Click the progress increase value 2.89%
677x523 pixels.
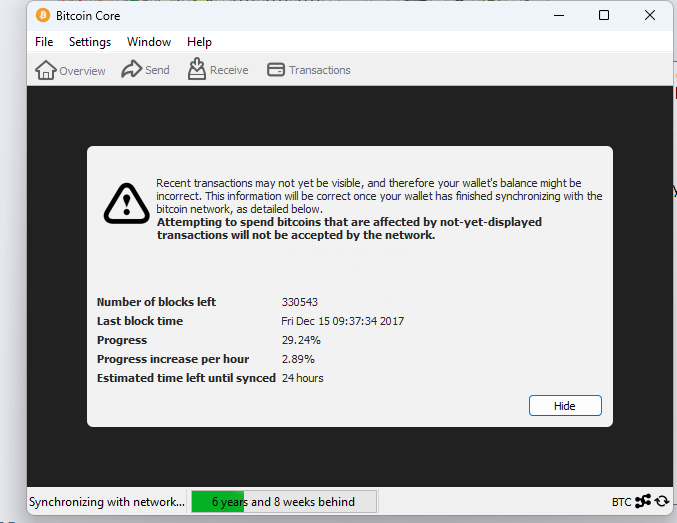[298, 359]
